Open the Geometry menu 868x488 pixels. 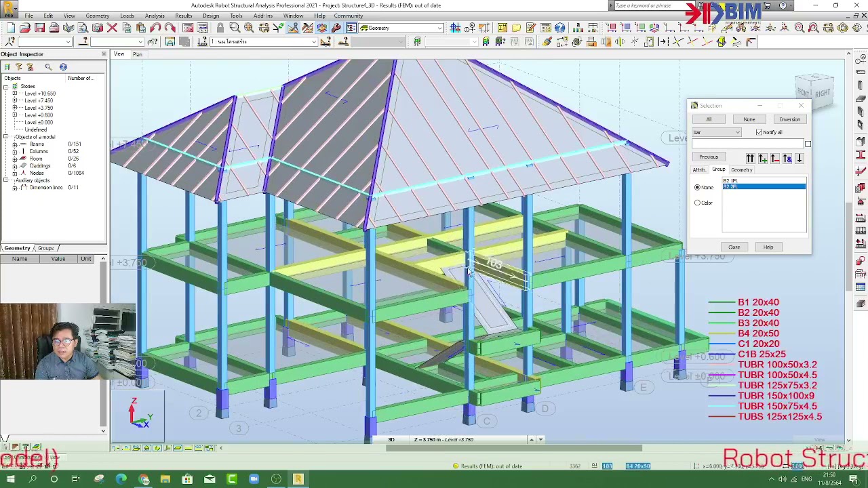(x=98, y=16)
